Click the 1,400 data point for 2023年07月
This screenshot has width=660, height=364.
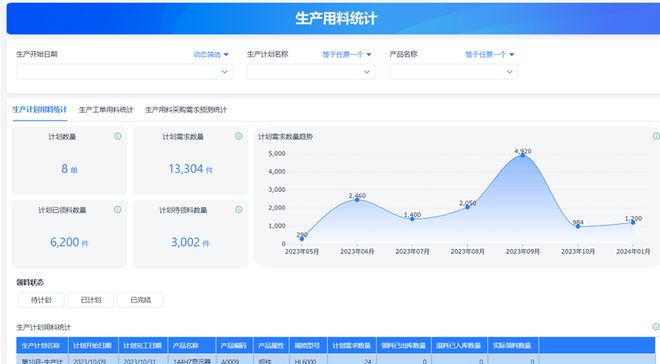tap(412, 219)
